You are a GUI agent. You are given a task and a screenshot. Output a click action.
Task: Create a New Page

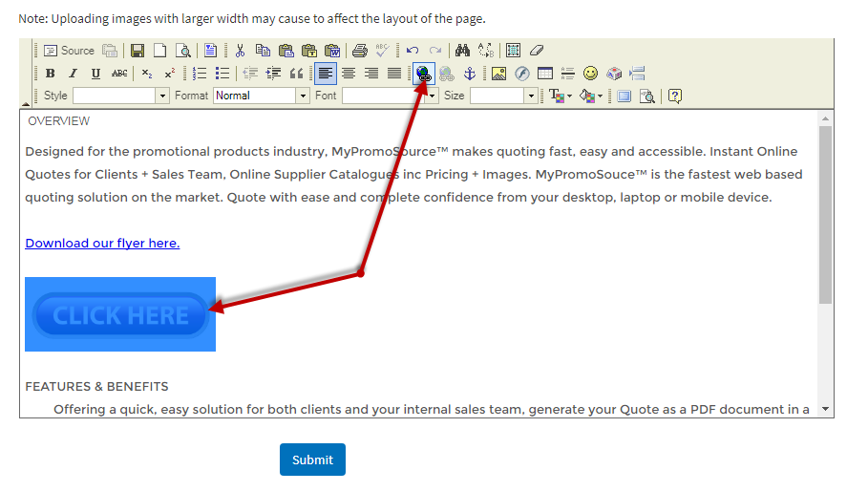click(x=160, y=51)
